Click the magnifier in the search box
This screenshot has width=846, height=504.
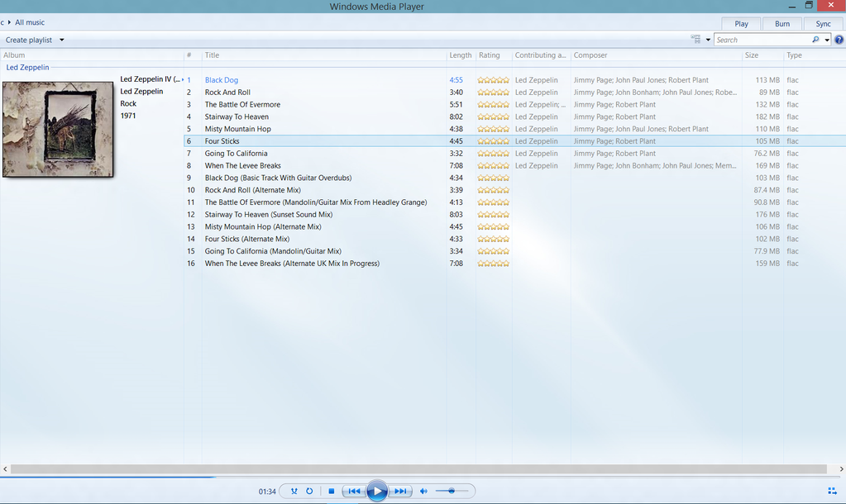[815, 39]
